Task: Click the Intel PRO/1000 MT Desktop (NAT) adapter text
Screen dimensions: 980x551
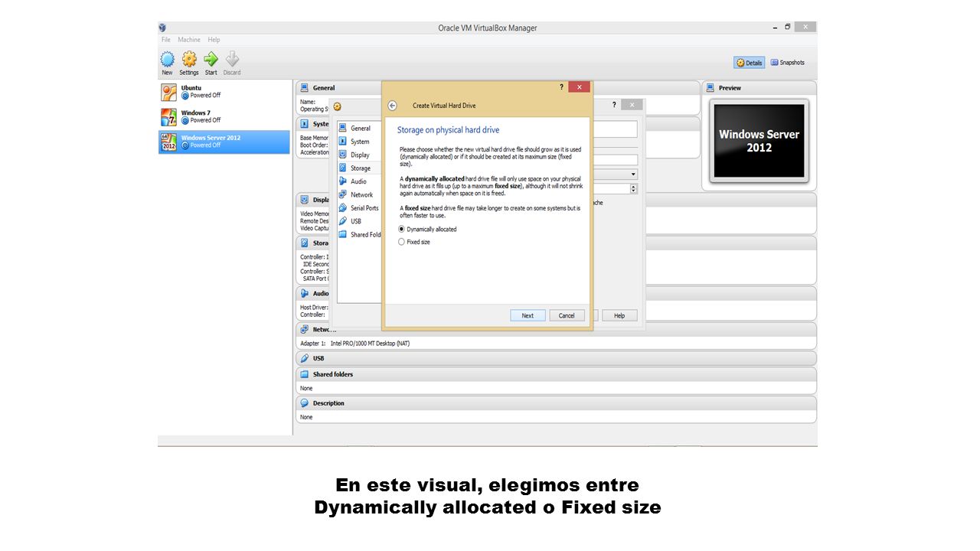Action: click(x=370, y=344)
